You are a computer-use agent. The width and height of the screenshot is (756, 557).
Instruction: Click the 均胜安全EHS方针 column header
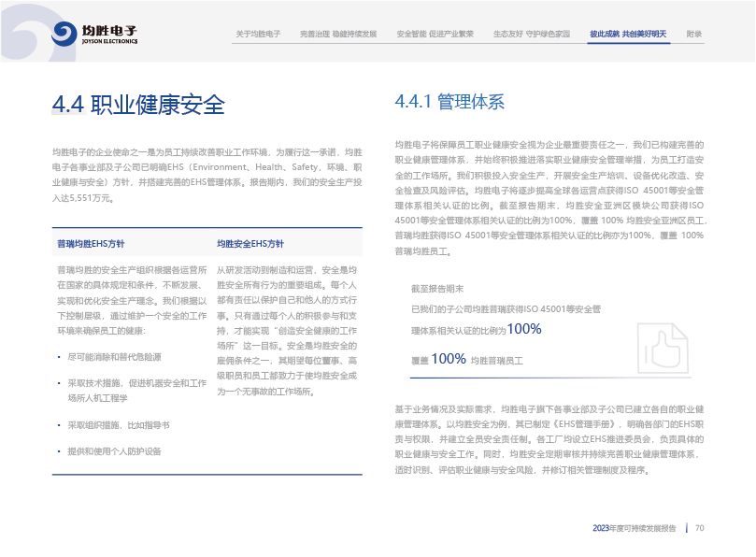(x=250, y=243)
